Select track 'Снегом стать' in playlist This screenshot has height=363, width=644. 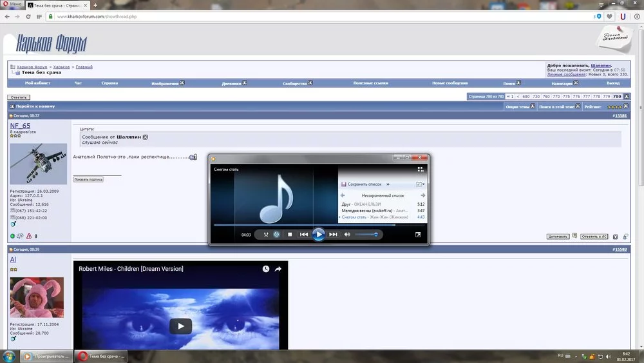click(383, 217)
